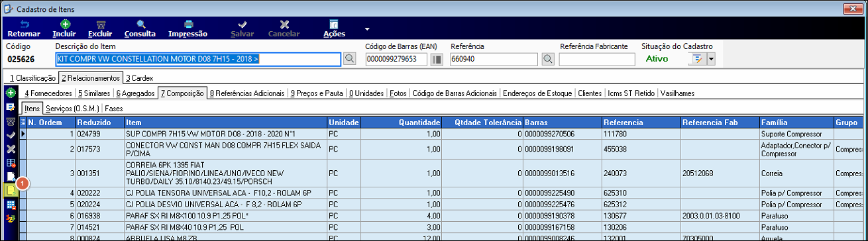Click the colorful bottom sidebar icon
868x241 pixels.
[11, 218]
